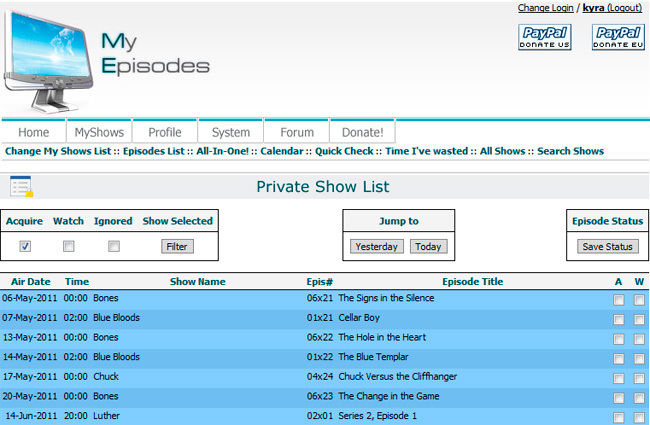The width and height of the screenshot is (650, 425).
Task: Tick watched for The Change in the Game
Action: 639,398
